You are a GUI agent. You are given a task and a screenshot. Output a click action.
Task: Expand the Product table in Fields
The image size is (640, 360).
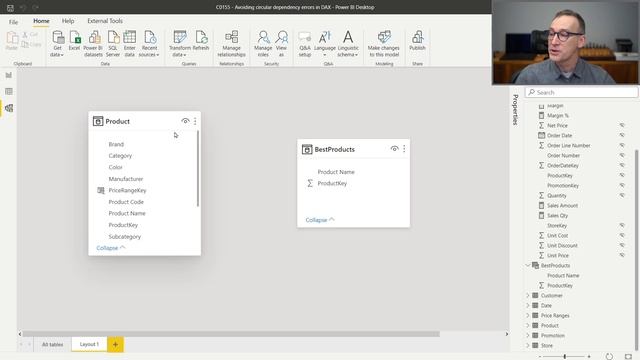528,325
